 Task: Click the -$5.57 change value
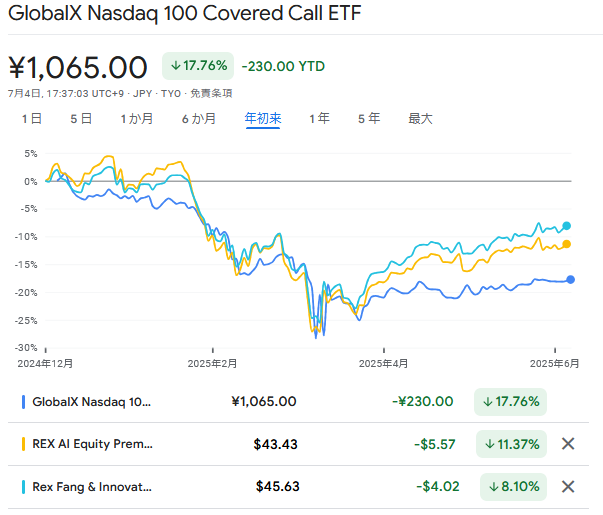(435, 444)
